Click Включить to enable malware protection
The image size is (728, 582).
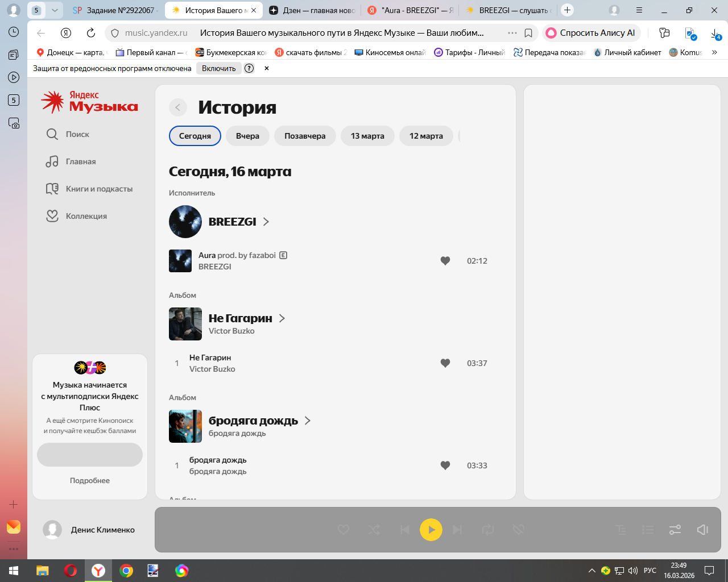coord(219,68)
